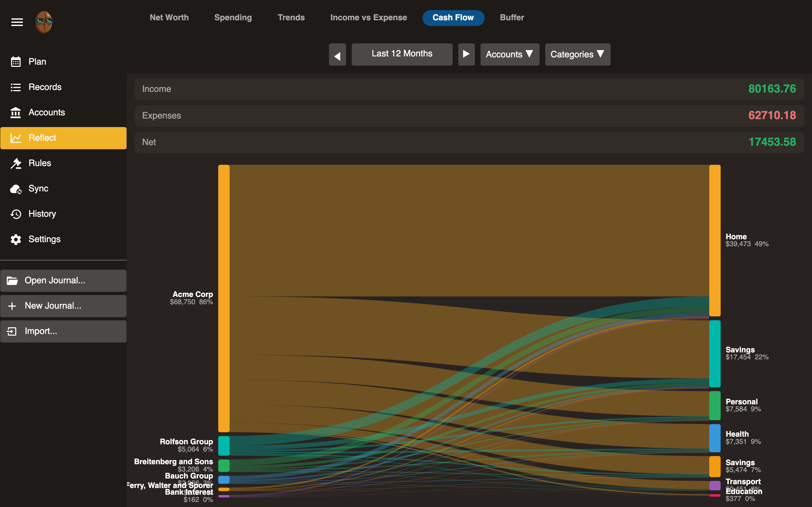This screenshot has width=812, height=507.
Task: Click the coffee bean logo icon
Action: pyautogui.click(x=44, y=22)
